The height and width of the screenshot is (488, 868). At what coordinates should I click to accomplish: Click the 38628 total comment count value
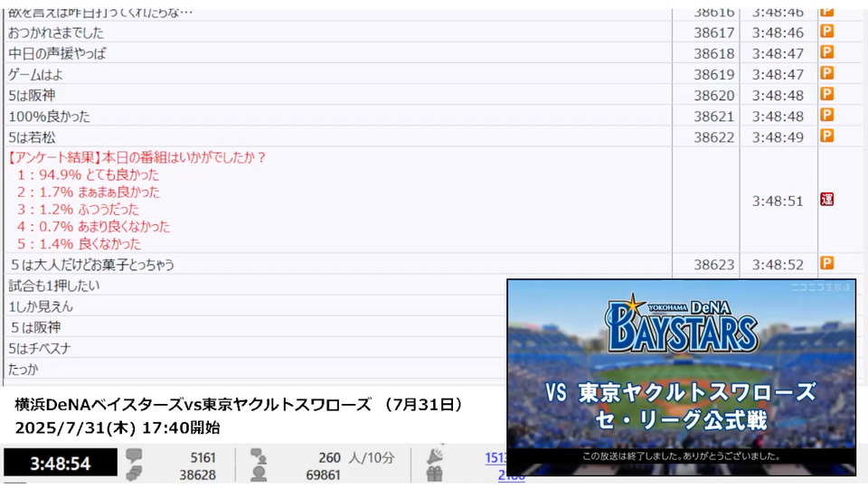(197, 475)
